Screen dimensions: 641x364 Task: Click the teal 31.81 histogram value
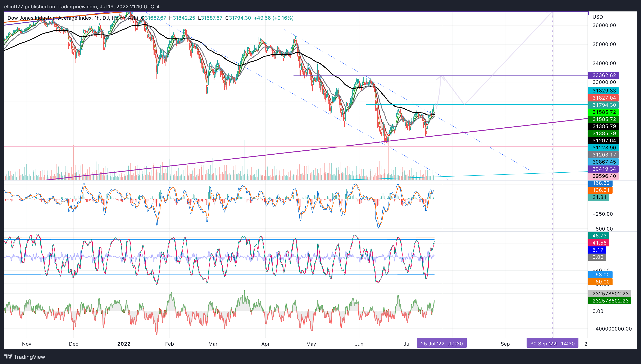[x=599, y=197]
